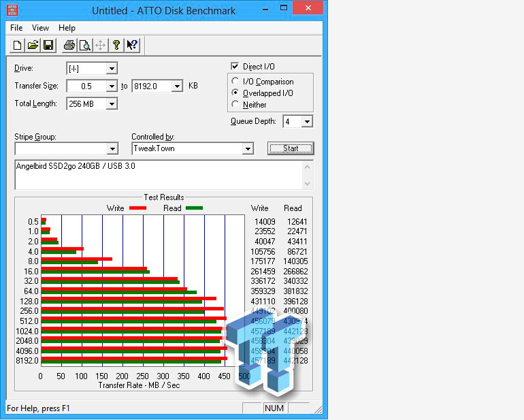The height and width of the screenshot is (420, 524).
Task: Open the Drive dropdown
Action: click(112, 69)
